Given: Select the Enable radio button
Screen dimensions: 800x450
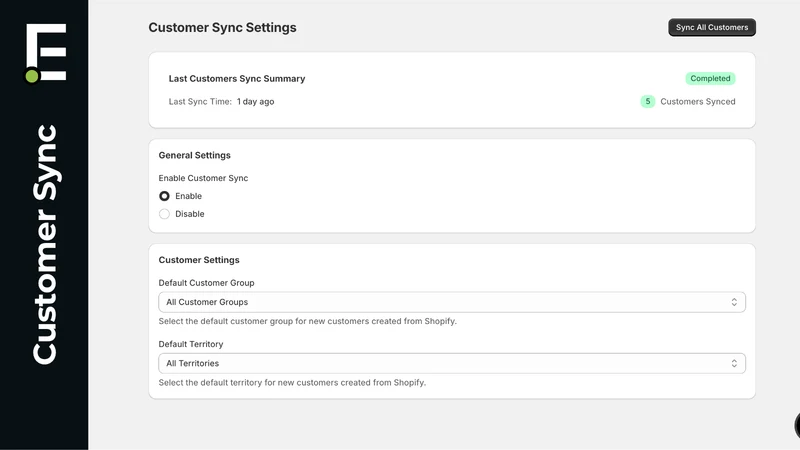Looking at the screenshot, I should click(x=164, y=196).
